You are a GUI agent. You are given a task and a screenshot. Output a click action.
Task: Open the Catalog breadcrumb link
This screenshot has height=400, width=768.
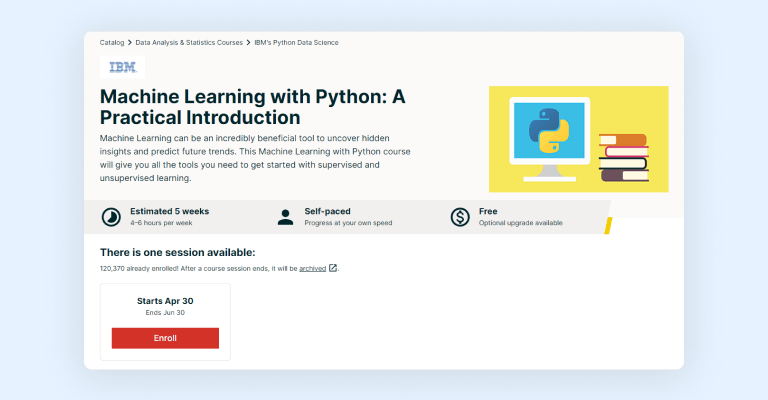click(112, 43)
